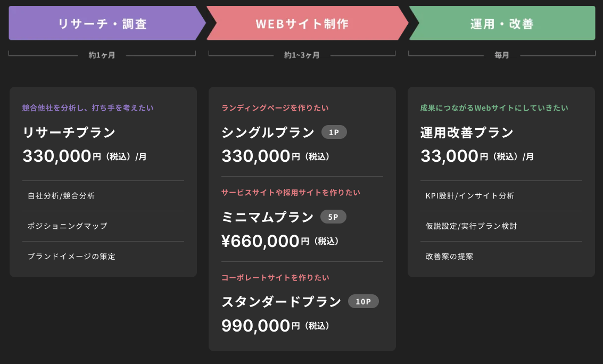Click the 1P badge beside シングルプラン
Viewport: 603px width, 364px height.
coord(334,133)
